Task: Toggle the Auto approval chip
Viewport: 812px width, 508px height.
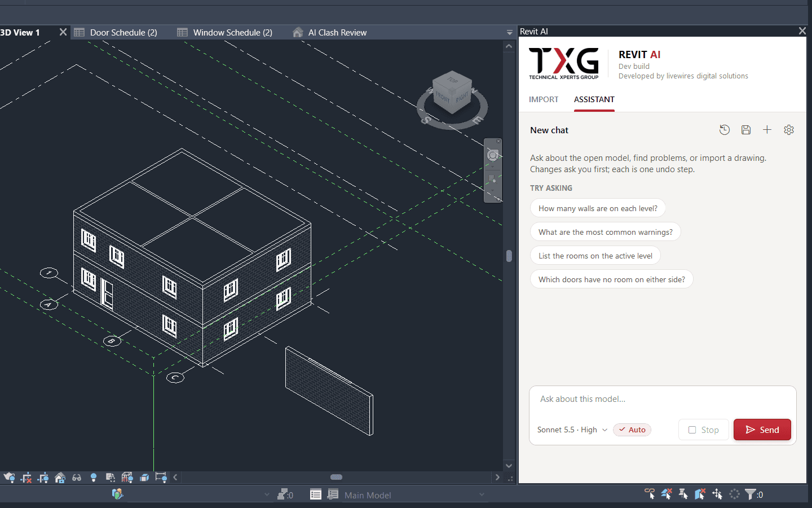Action: tap(632, 430)
